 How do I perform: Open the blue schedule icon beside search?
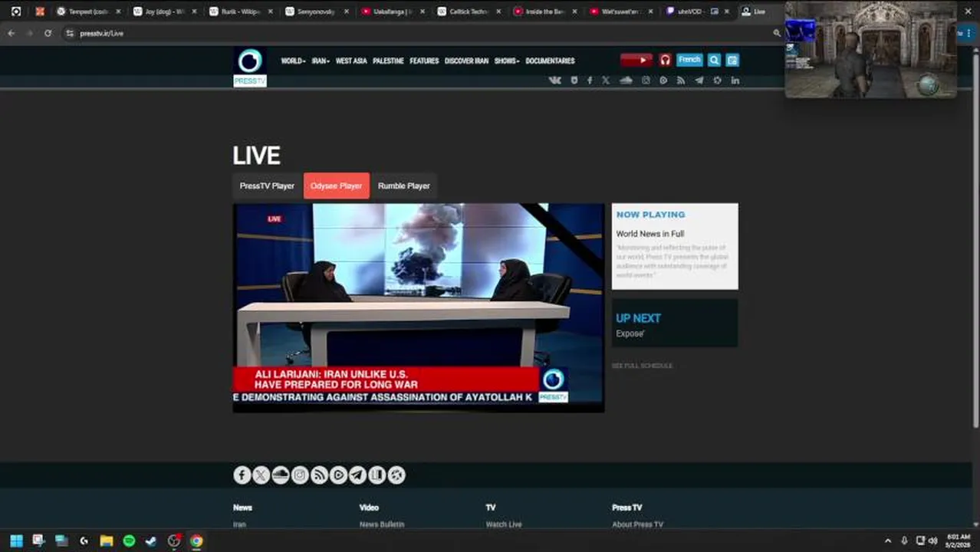point(732,60)
